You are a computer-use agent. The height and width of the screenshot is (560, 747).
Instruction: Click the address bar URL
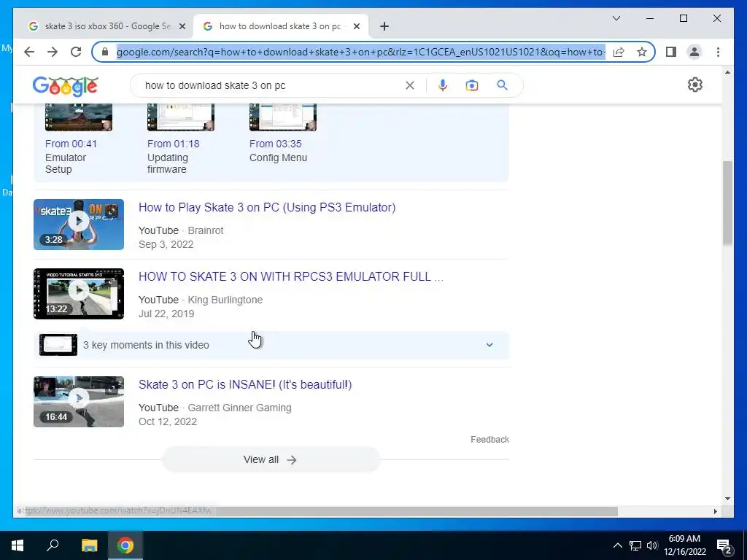point(360,52)
